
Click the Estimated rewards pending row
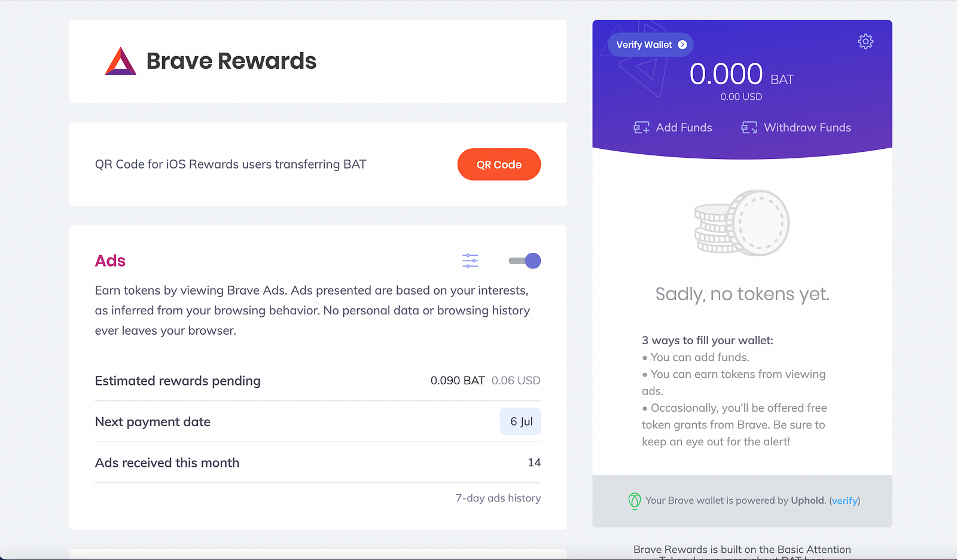(318, 381)
